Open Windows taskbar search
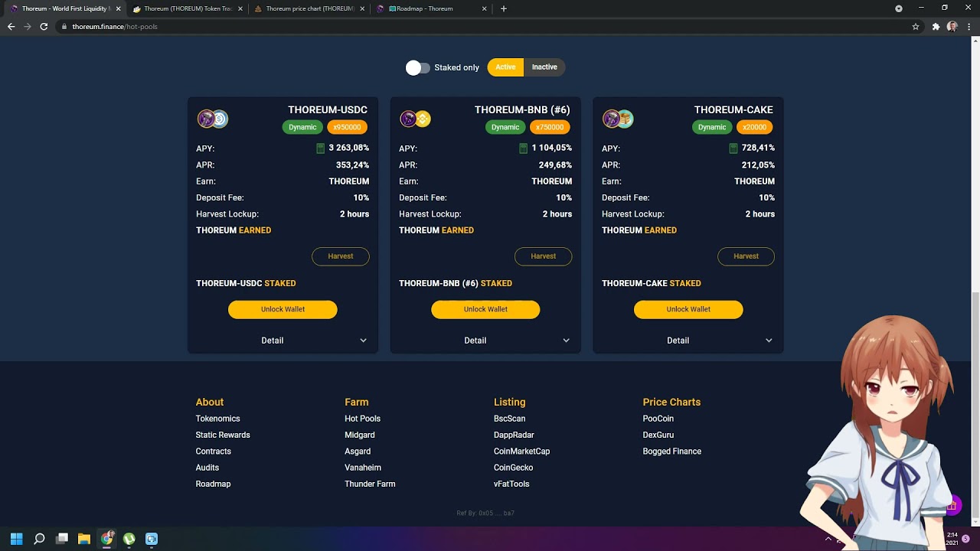 (39, 539)
